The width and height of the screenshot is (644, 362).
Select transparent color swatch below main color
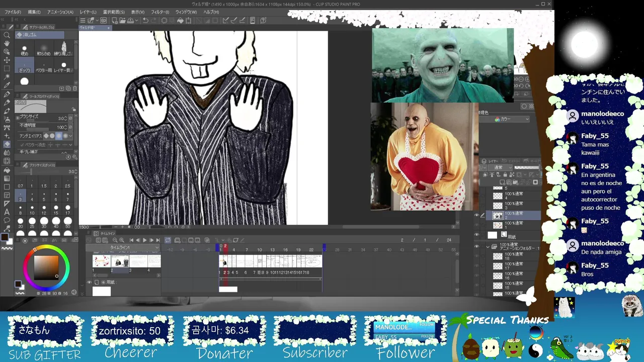click(x=7, y=248)
